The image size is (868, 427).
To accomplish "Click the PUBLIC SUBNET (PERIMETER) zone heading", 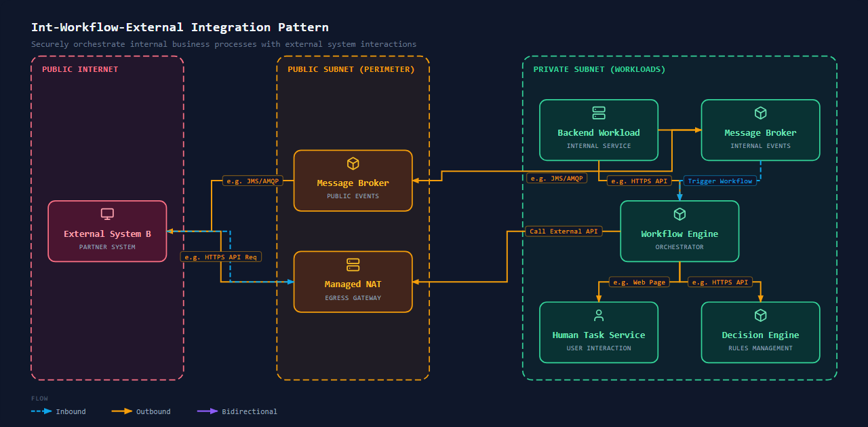I will coord(351,69).
